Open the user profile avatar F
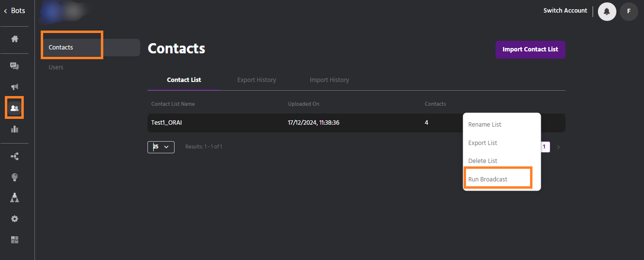 [629, 11]
